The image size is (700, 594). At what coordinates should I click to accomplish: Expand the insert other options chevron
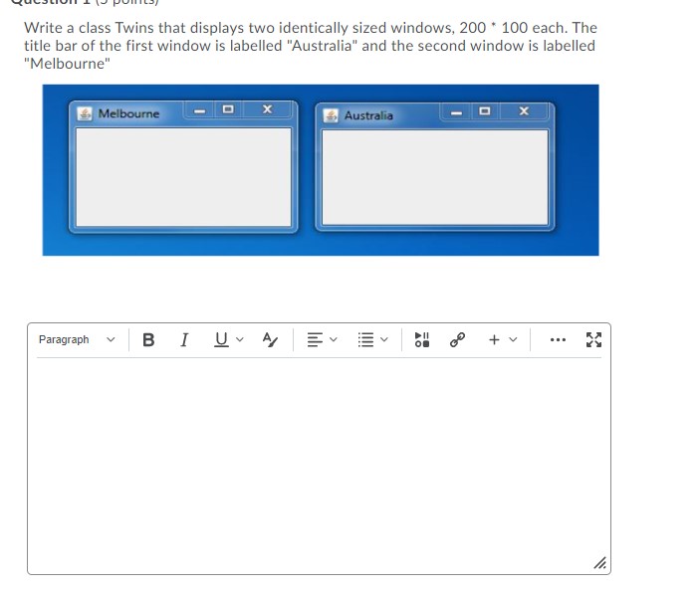[513, 340]
